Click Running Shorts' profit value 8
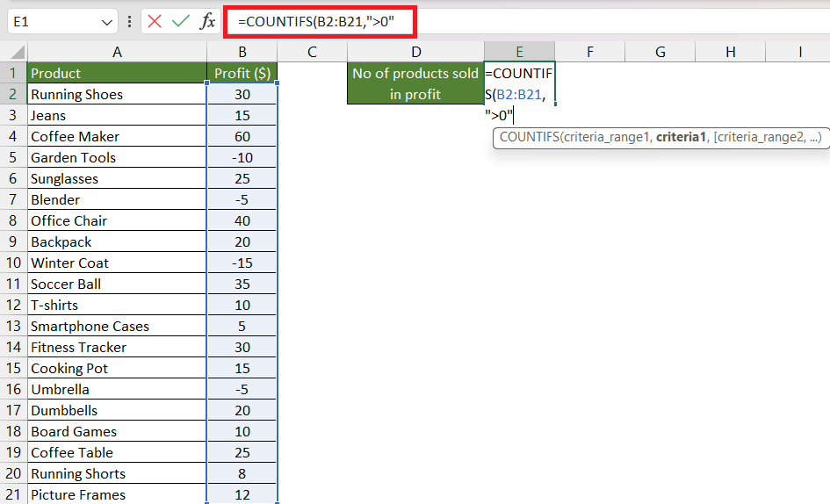 tap(242, 473)
